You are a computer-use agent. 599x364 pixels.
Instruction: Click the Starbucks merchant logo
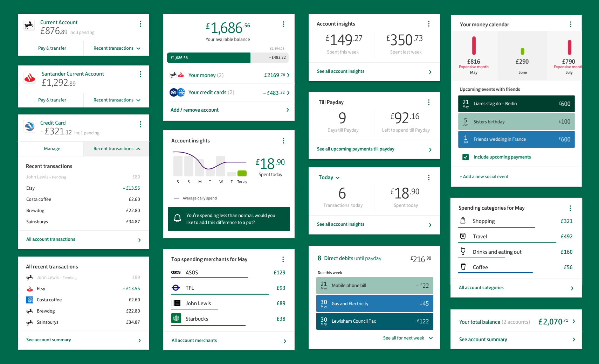176,318
